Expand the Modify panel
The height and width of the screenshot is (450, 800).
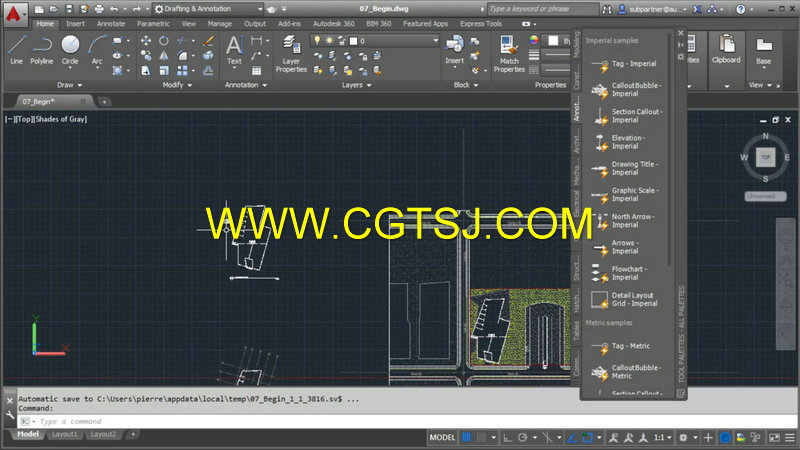[x=177, y=85]
